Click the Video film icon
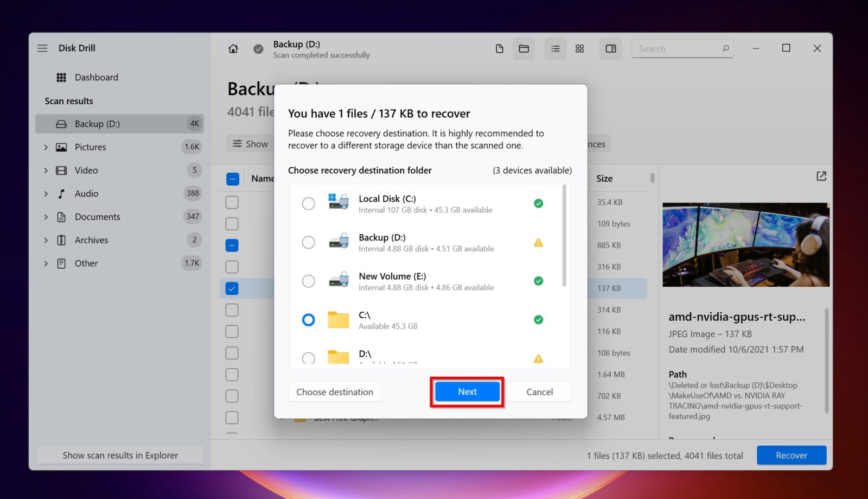The width and height of the screenshot is (868, 499). [x=61, y=170]
